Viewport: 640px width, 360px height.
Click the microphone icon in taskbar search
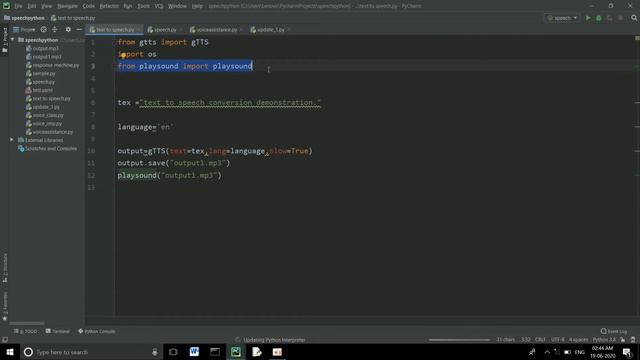155,352
